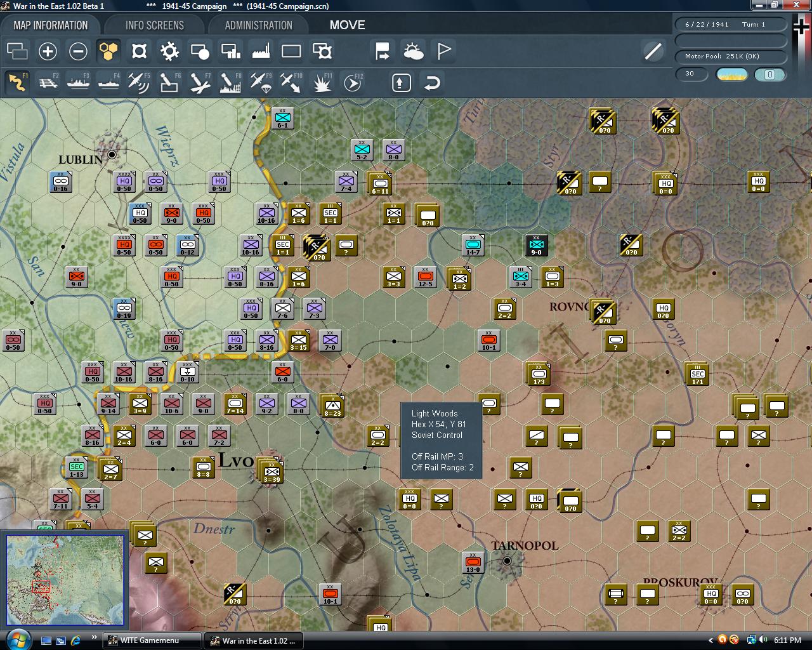Click the Show Desktop quick launch icon
812x650 pixels.
[46, 640]
